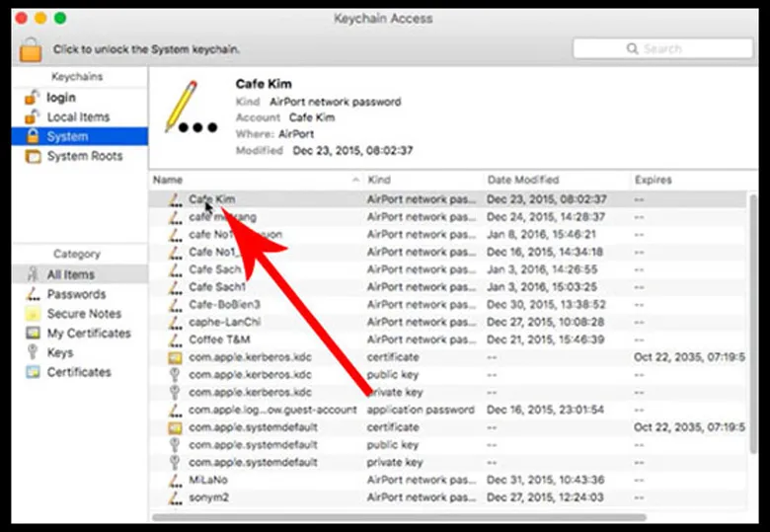Show All Items category
The height and width of the screenshot is (532, 770).
70,274
